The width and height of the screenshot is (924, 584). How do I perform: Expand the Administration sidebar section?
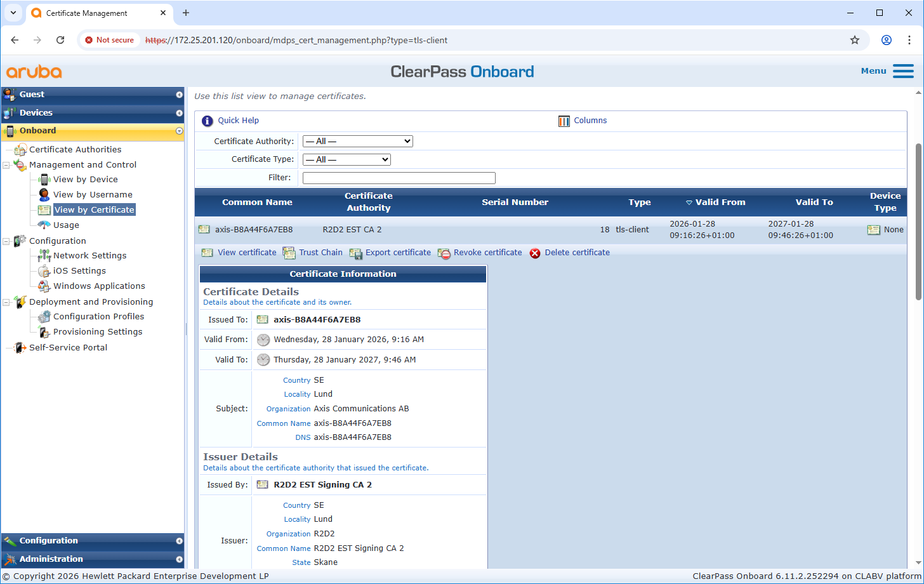179,559
